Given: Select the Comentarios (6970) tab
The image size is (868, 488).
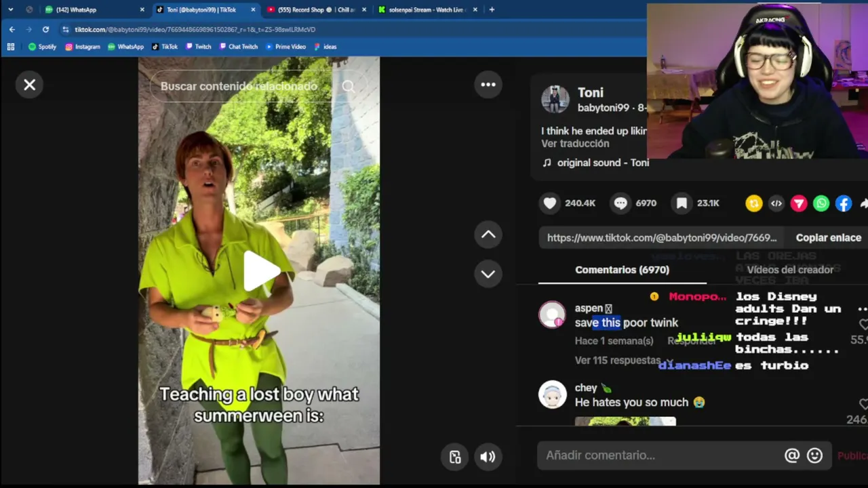Looking at the screenshot, I should [x=622, y=270].
